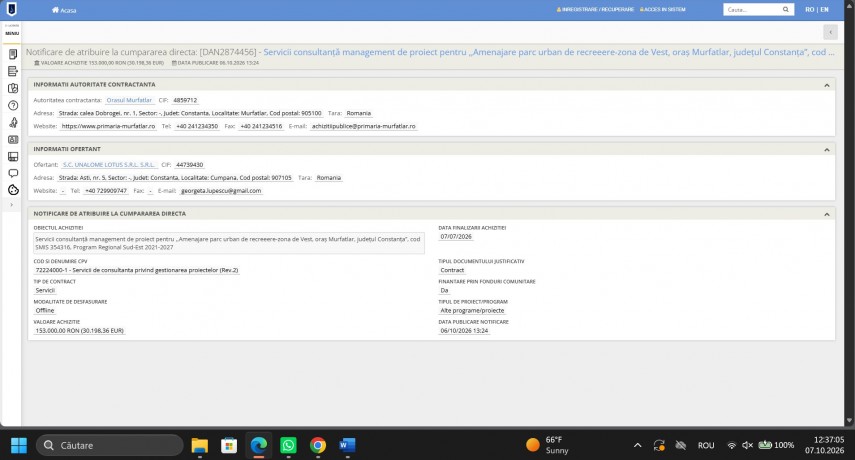Open the speech bubble icon in the sidebar
Image resolution: width=855 pixels, height=460 pixels.
pyautogui.click(x=13, y=173)
